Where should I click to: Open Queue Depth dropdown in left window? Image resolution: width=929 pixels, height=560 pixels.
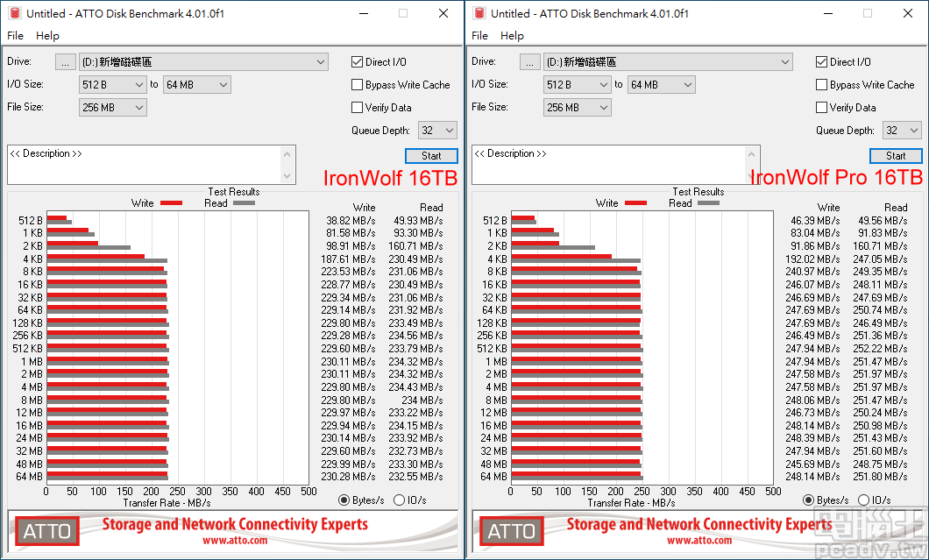[x=437, y=131]
